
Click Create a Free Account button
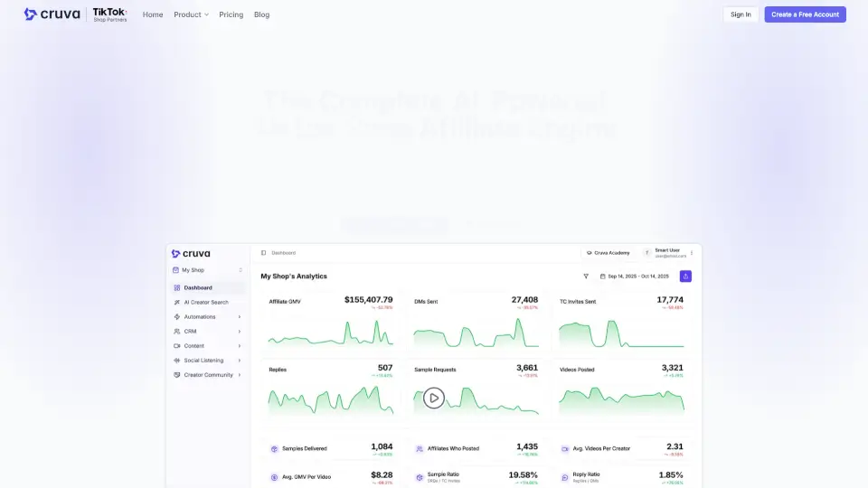tap(805, 14)
